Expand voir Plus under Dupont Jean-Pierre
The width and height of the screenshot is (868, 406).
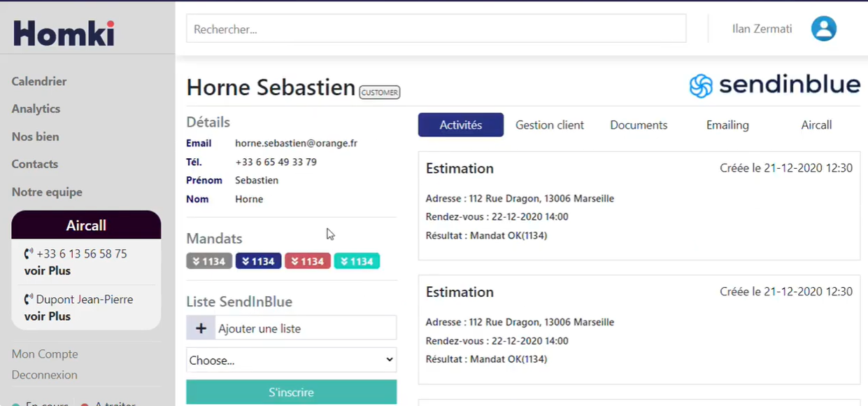(x=48, y=316)
